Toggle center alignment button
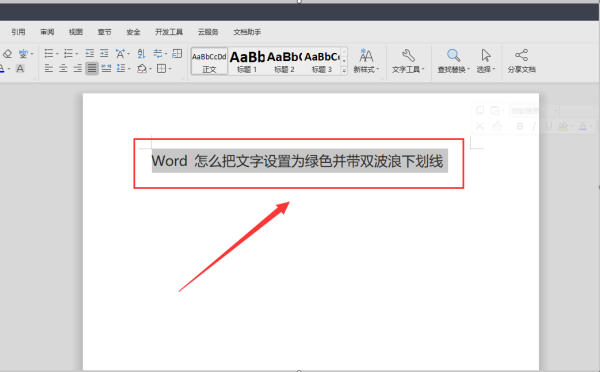Image resolution: width=600 pixels, height=372 pixels. pos(63,69)
